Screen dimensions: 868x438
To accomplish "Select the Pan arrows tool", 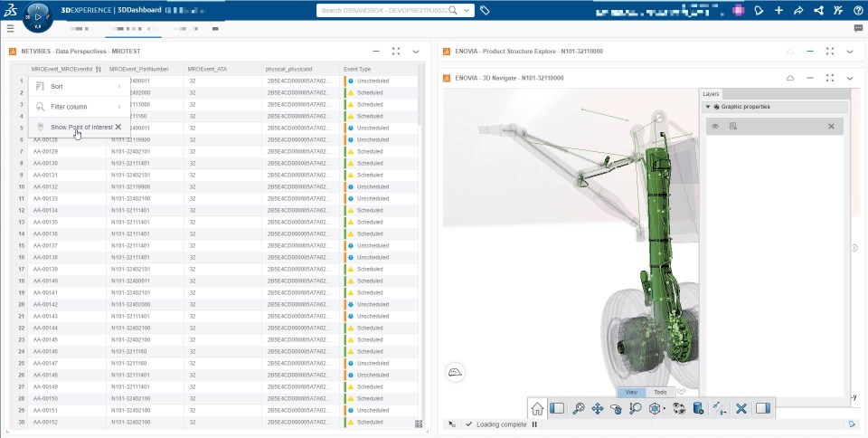I will [x=598, y=409].
